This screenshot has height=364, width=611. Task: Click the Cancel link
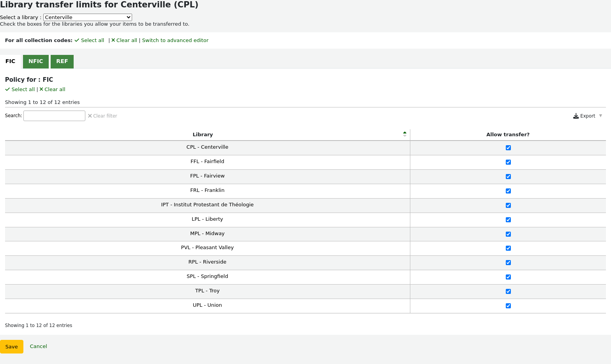(x=39, y=346)
